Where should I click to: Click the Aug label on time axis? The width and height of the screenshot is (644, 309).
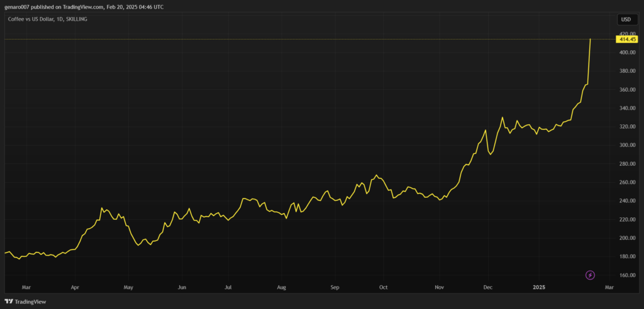click(281, 287)
